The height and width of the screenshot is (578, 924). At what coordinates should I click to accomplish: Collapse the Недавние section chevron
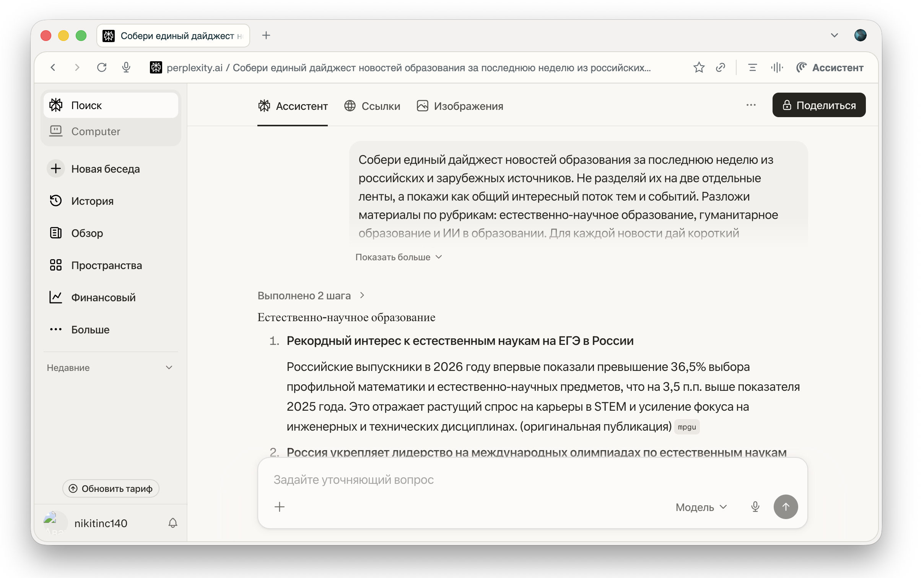coord(169,367)
